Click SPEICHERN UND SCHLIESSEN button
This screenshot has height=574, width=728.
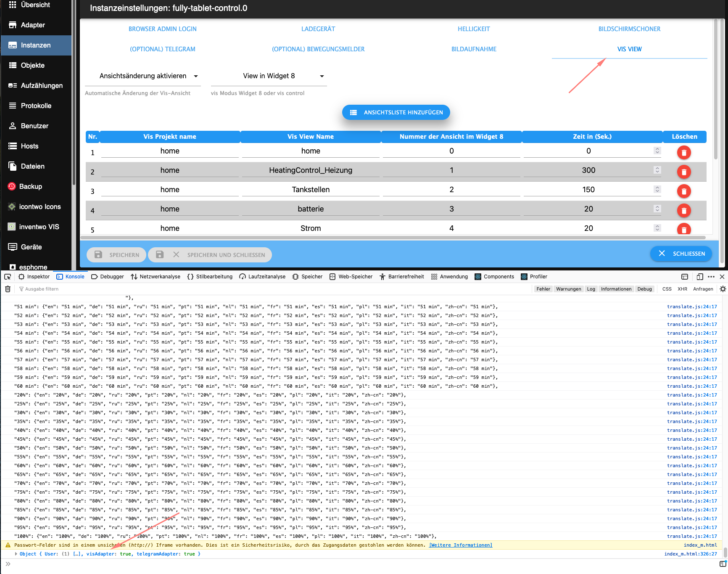[x=210, y=255]
